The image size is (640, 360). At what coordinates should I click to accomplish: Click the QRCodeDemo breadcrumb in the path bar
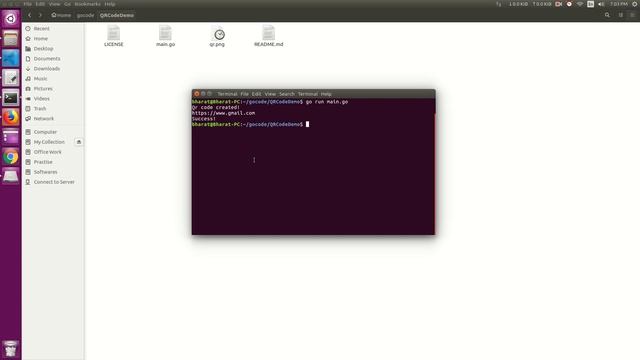coord(117,15)
